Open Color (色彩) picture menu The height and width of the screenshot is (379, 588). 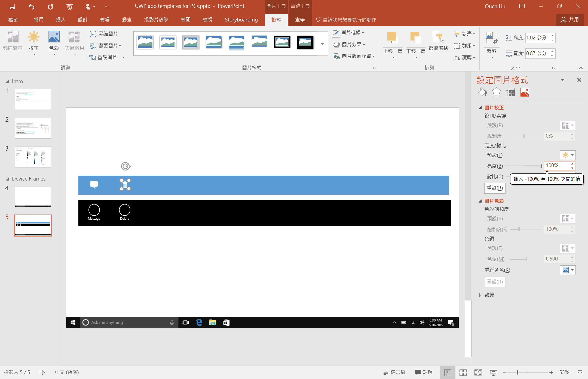(54, 43)
